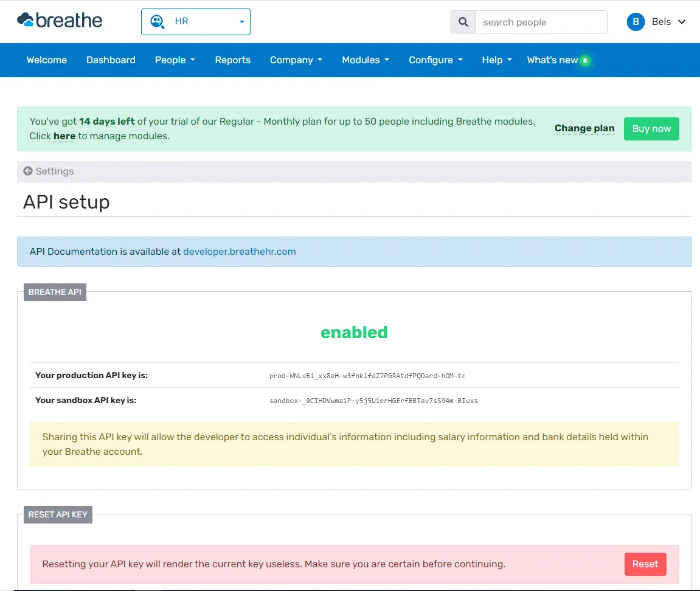Select the sandbox API key text
Viewport: 700px width, 591px height.
pos(373,401)
